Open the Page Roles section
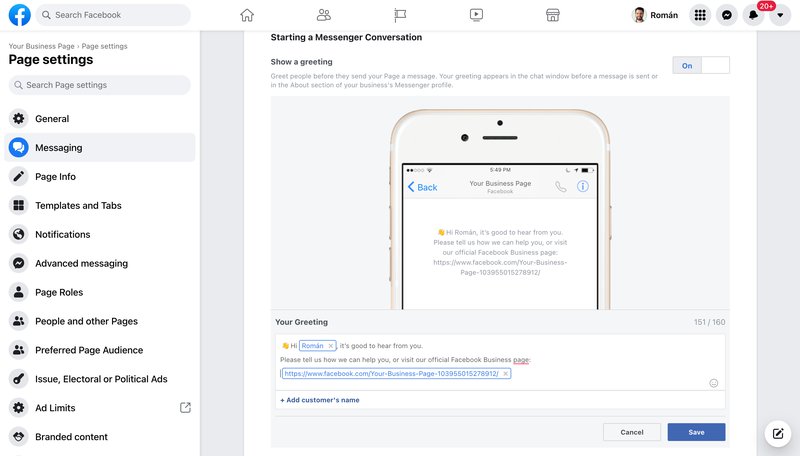 (99, 292)
